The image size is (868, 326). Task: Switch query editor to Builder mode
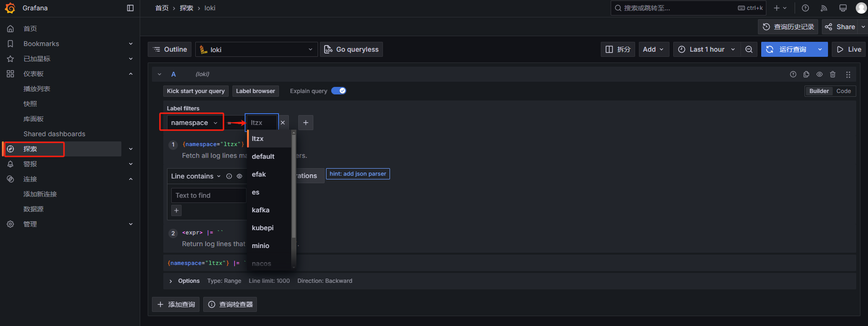point(819,91)
